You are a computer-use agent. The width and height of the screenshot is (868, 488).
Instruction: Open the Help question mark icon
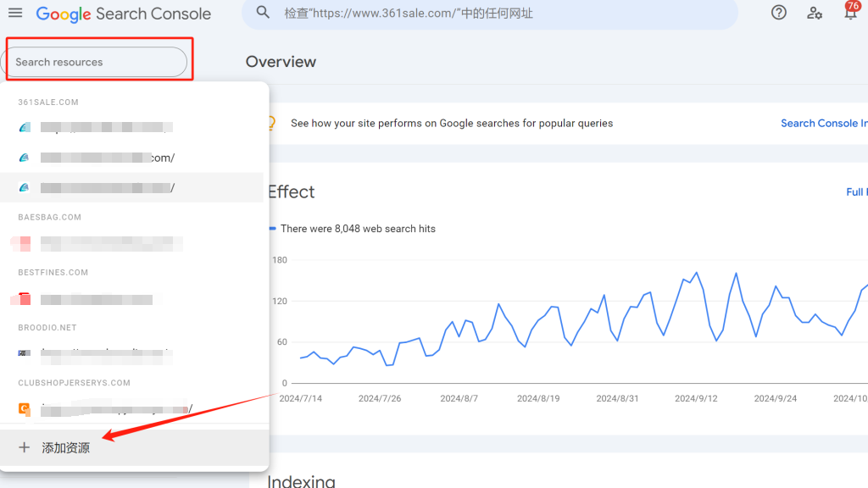coord(778,13)
